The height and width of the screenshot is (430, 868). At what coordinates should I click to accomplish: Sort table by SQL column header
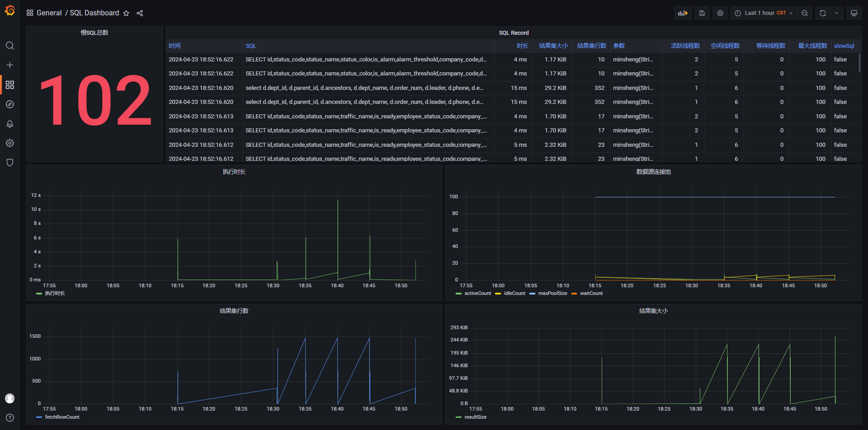pyautogui.click(x=251, y=46)
